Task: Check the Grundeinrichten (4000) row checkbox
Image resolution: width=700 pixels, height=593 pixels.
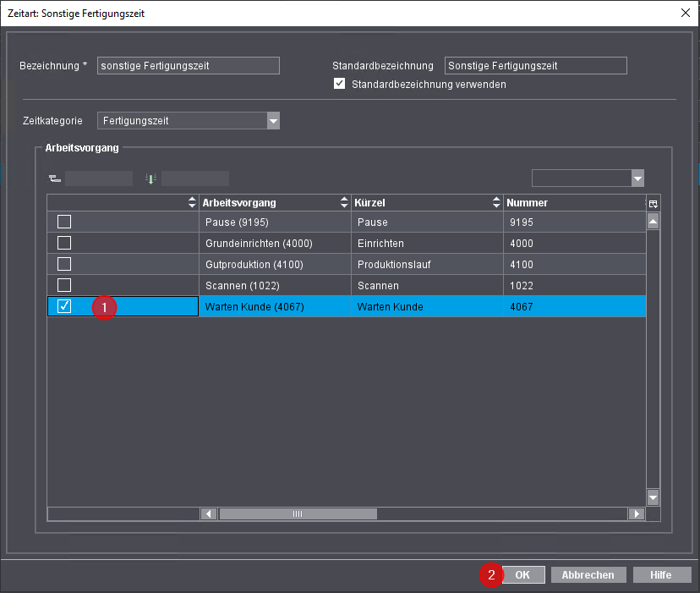Action: pyautogui.click(x=64, y=243)
